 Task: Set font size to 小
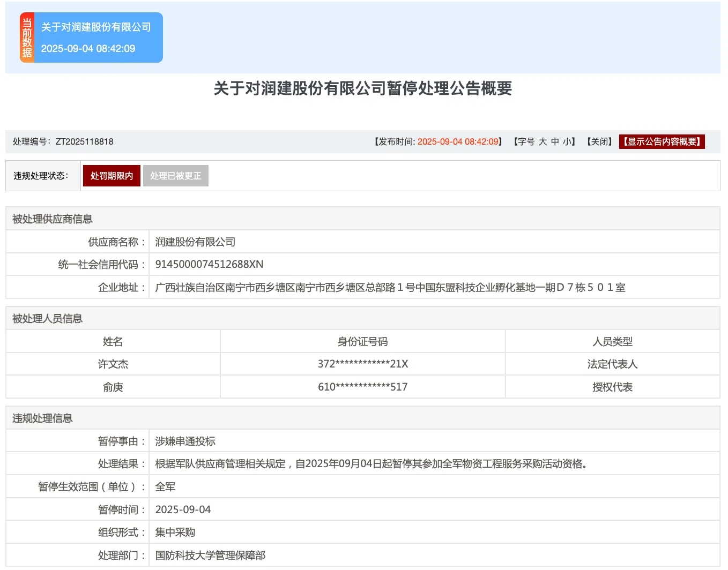pyautogui.click(x=567, y=141)
